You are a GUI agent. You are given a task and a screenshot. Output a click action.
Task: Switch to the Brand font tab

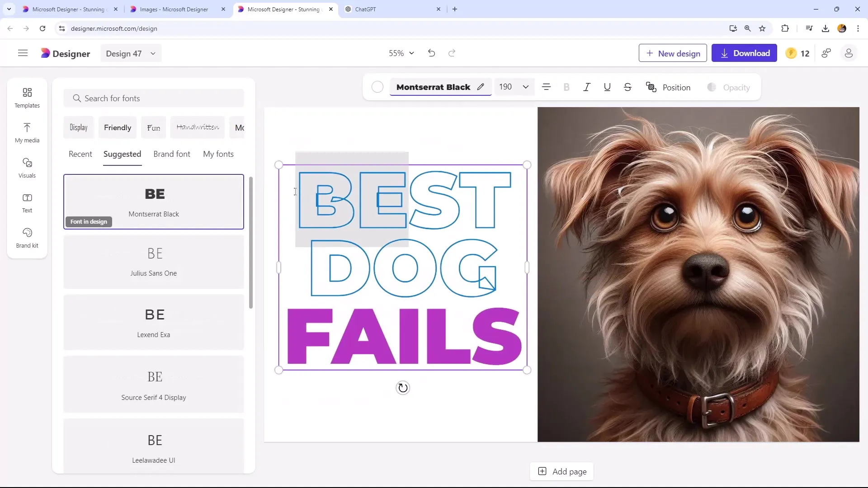[172, 154]
